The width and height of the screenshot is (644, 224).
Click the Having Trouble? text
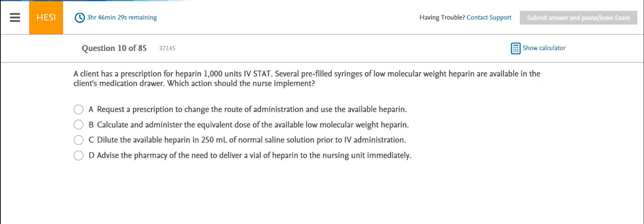click(x=442, y=18)
